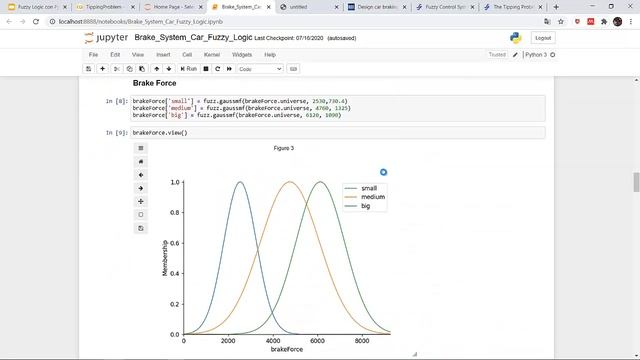Open the browser extensions puzzle icon
640x360 pixels.
coord(604,22)
